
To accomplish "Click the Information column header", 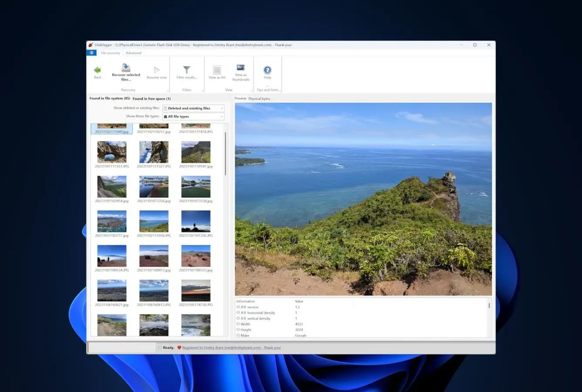I will pyautogui.click(x=246, y=301).
